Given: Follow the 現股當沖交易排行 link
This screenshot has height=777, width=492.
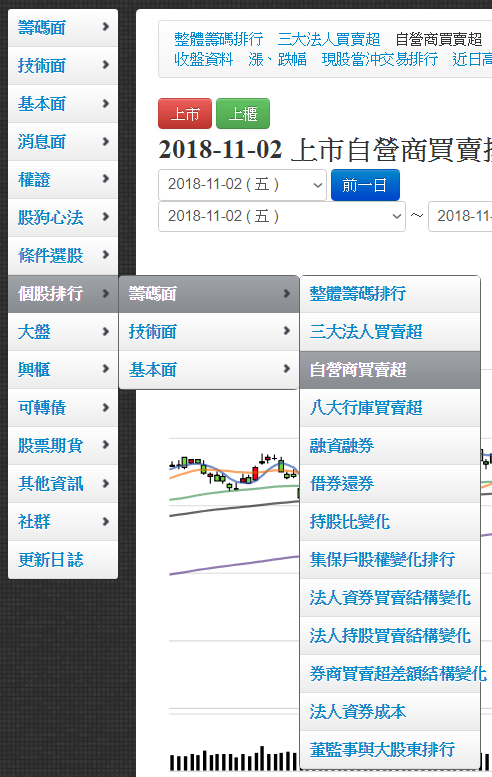Looking at the screenshot, I should [380, 59].
